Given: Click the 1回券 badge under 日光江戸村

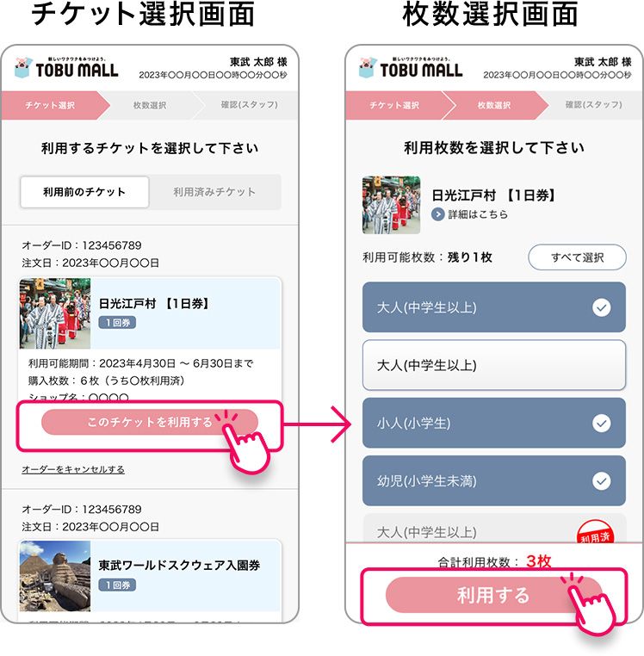Looking at the screenshot, I should (117, 323).
